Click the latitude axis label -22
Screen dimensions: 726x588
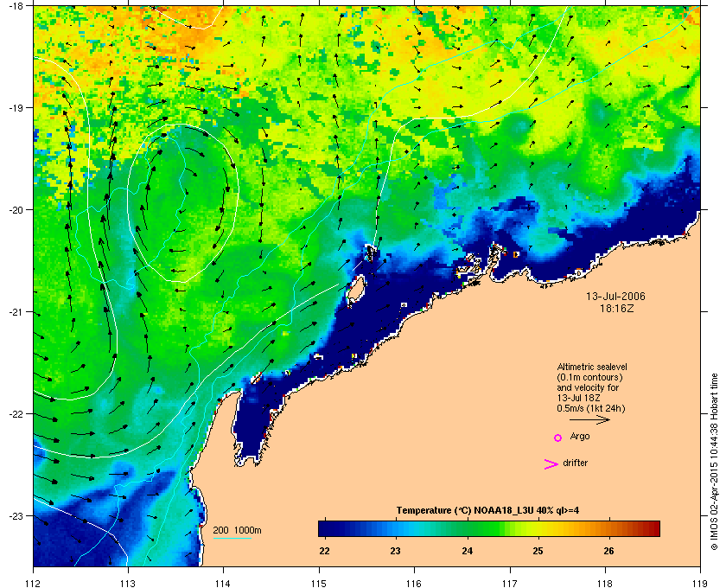[16, 414]
